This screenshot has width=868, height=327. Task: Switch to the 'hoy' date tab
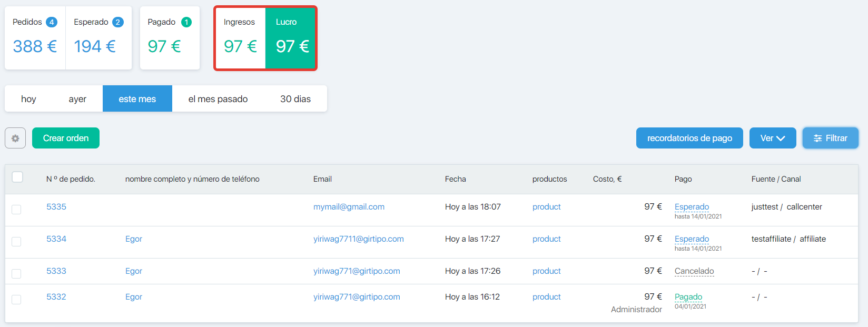[28, 99]
